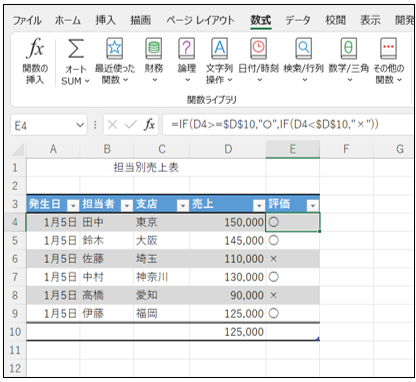Open the 支店 column filter dropdown
The height and width of the screenshot is (382, 416).
coord(183,205)
